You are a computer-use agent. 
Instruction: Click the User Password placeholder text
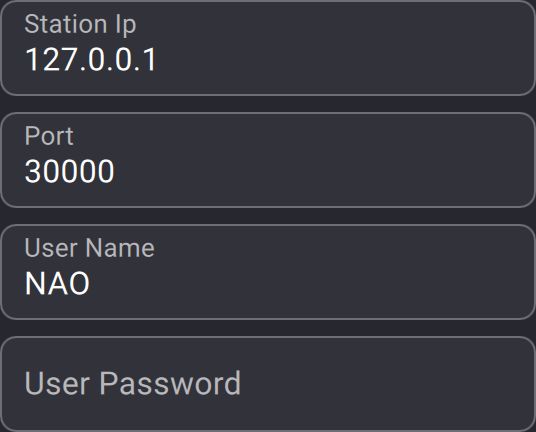pyautogui.click(x=133, y=383)
